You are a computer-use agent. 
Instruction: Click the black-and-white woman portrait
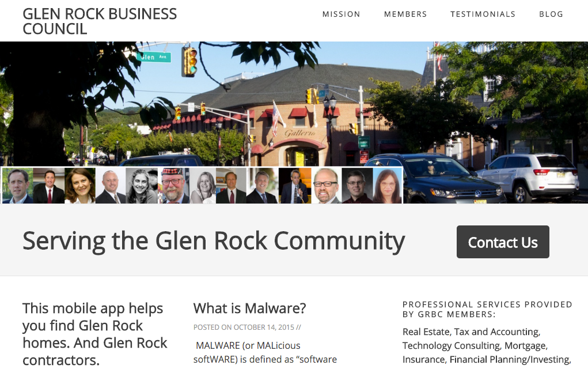142,186
